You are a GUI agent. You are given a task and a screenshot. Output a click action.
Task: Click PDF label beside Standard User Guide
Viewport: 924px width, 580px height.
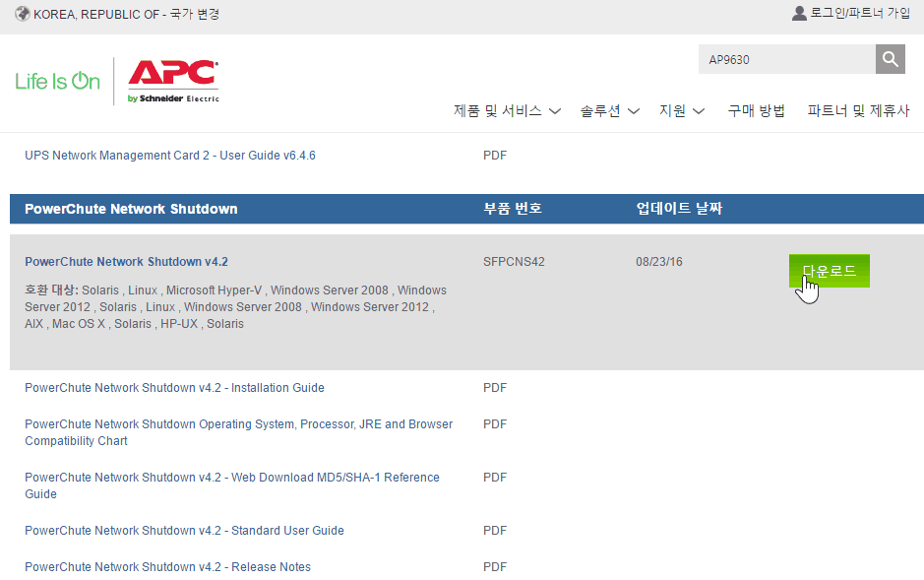495,531
